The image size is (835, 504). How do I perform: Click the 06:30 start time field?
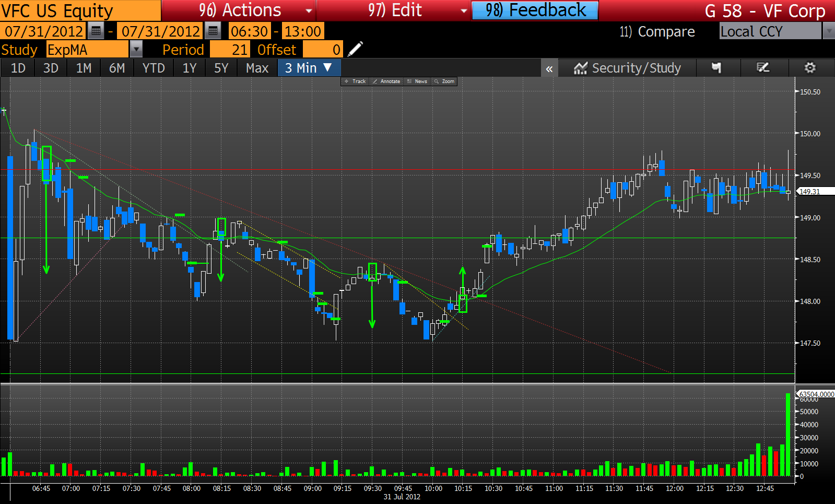click(x=250, y=31)
